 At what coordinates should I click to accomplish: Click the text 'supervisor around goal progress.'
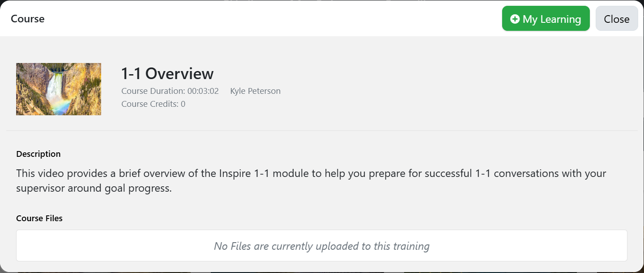(94, 189)
